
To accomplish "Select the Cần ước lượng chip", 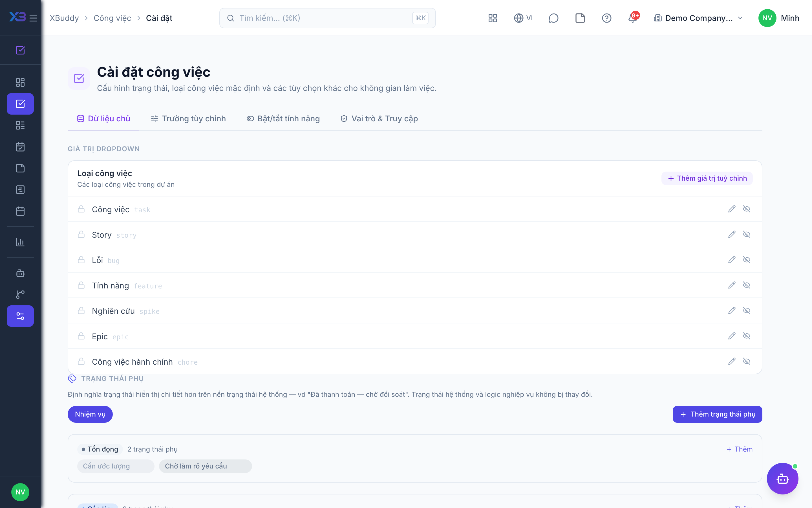I will tap(116, 466).
